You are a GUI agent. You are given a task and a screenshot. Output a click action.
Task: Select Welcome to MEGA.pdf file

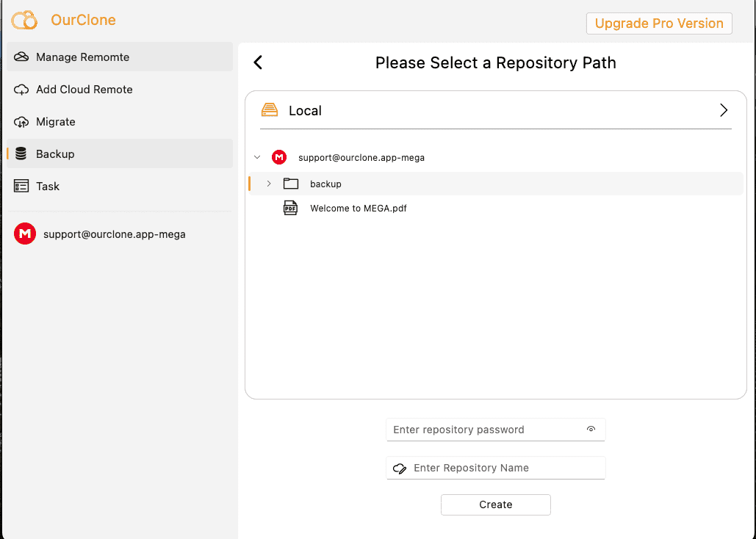[359, 209]
